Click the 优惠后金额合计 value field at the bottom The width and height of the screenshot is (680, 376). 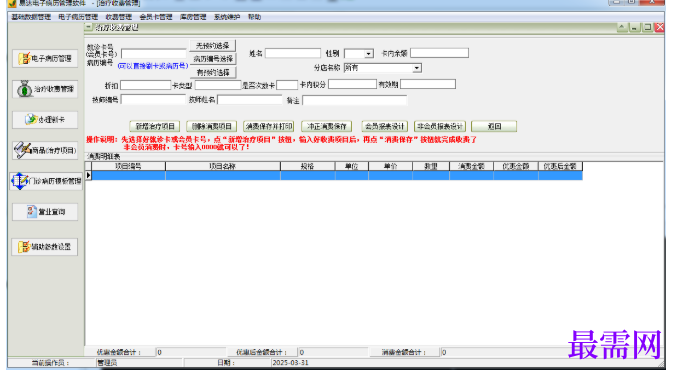pos(333,353)
